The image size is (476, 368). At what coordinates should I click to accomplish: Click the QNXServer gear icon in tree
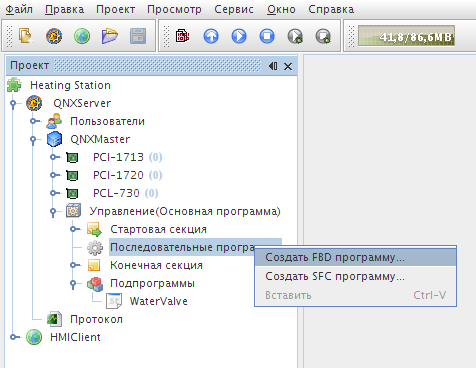34,103
